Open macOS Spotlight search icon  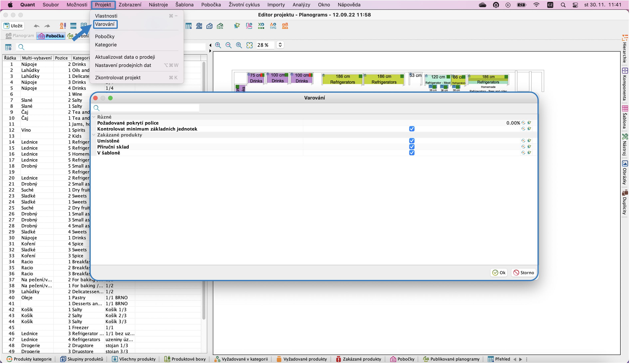point(563,5)
